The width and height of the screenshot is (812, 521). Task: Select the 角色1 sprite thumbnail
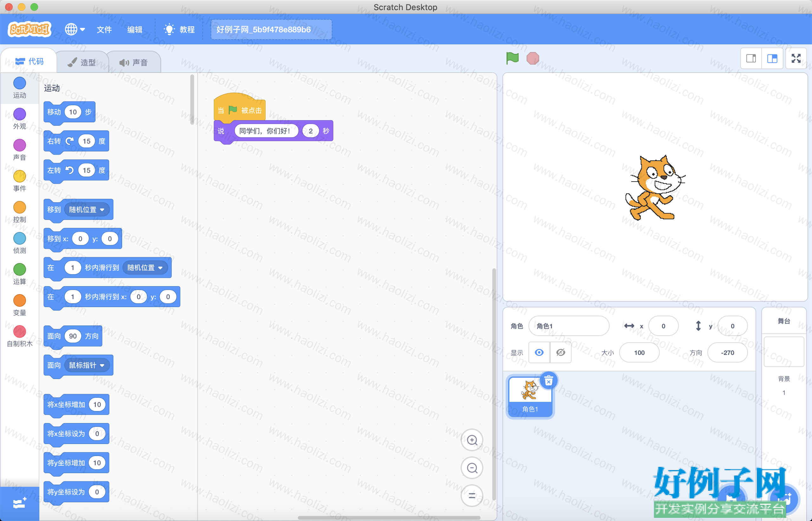(530, 396)
